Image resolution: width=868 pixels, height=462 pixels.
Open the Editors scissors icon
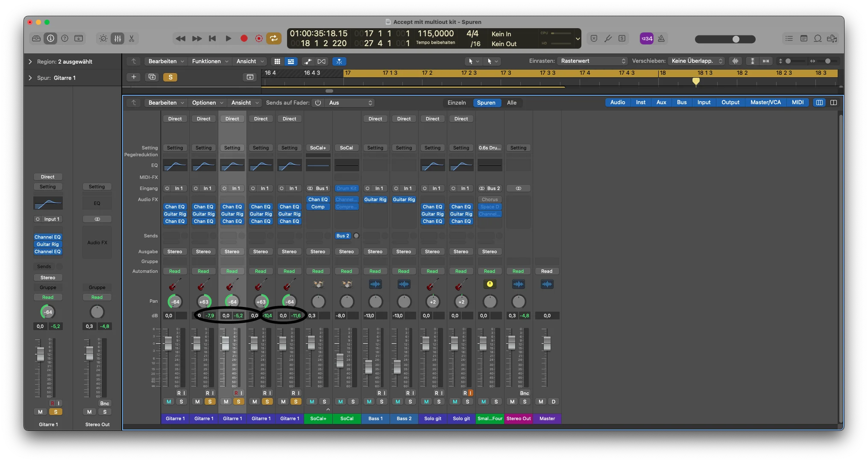(x=132, y=38)
